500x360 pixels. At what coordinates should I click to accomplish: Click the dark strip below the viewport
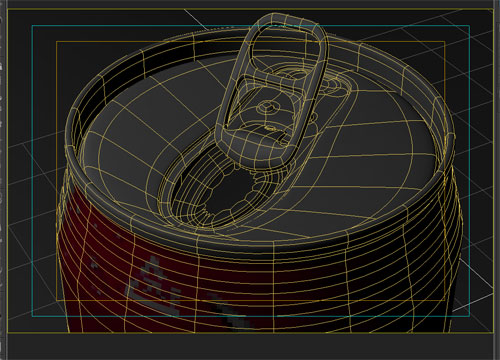(x=250, y=347)
